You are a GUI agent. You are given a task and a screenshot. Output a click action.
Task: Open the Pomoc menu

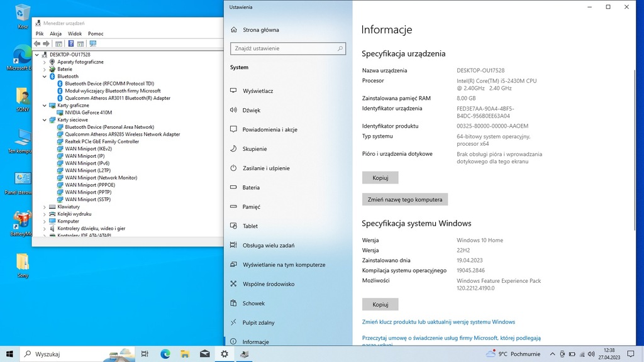coord(96,34)
